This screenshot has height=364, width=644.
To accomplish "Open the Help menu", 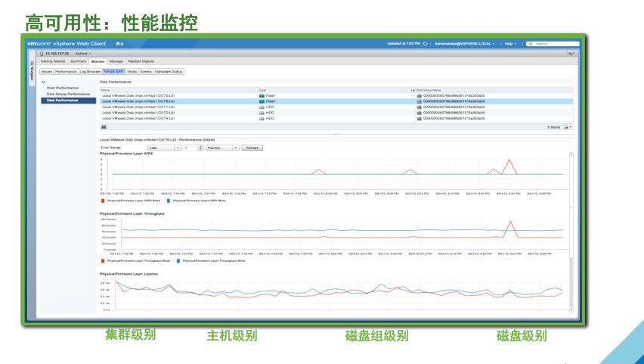I will [x=512, y=44].
